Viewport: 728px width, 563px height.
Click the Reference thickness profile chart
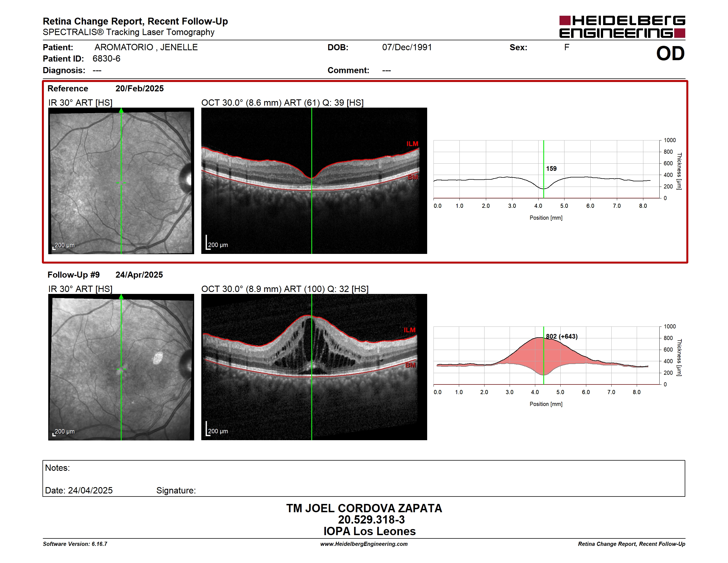(547, 169)
